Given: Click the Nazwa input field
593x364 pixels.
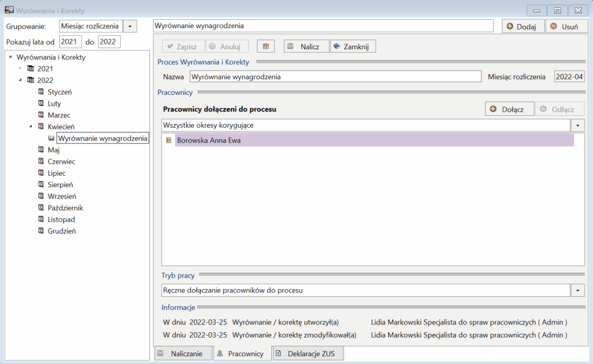Looking at the screenshot, I should (x=336, y=77).
